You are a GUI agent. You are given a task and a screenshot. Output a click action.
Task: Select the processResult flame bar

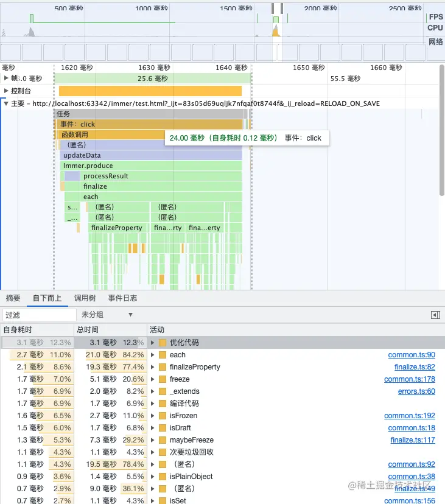pyautogui.click(x=161, y=176)
